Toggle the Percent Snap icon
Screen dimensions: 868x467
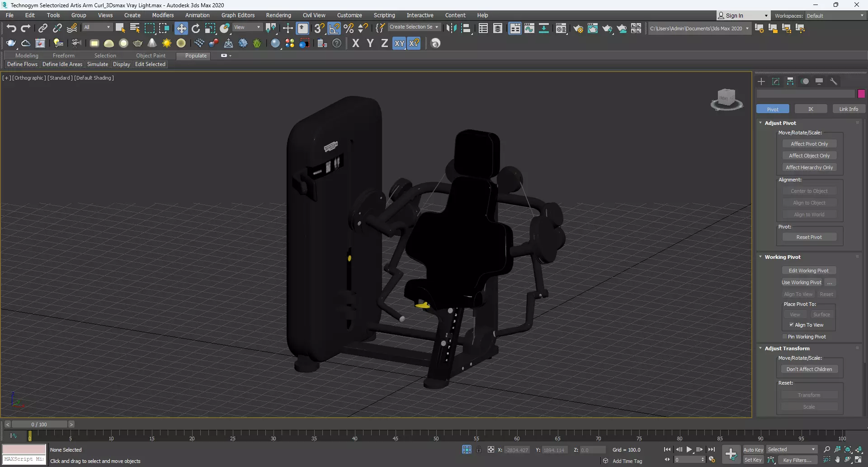click(349, 29)
